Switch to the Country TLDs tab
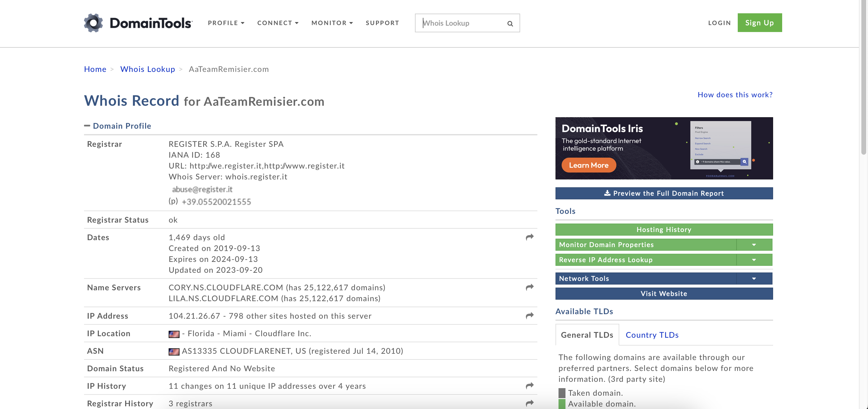The width and height of the screenshot is (868, 409). pos(652,335)
